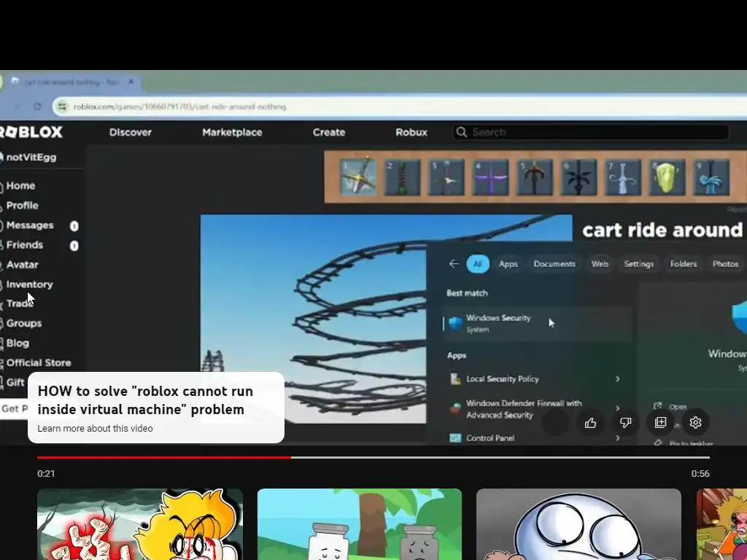Select the Folders search filter
The image size is (747, 560).
[683, 264]
